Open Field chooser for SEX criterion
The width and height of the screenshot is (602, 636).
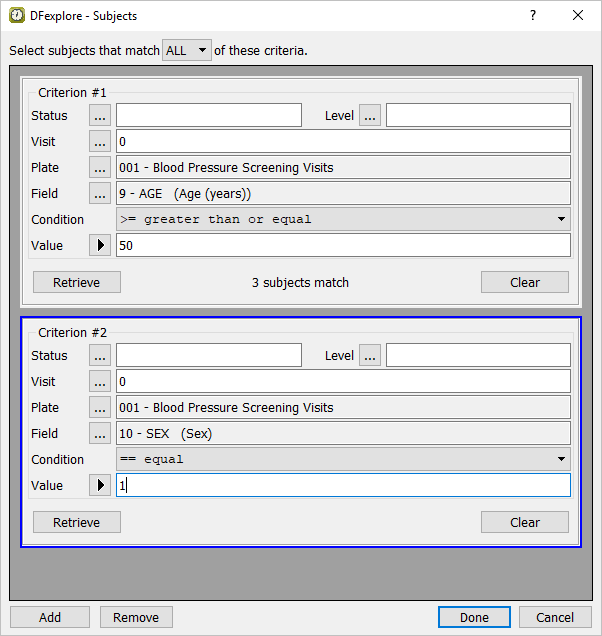(x=100, y=434)
